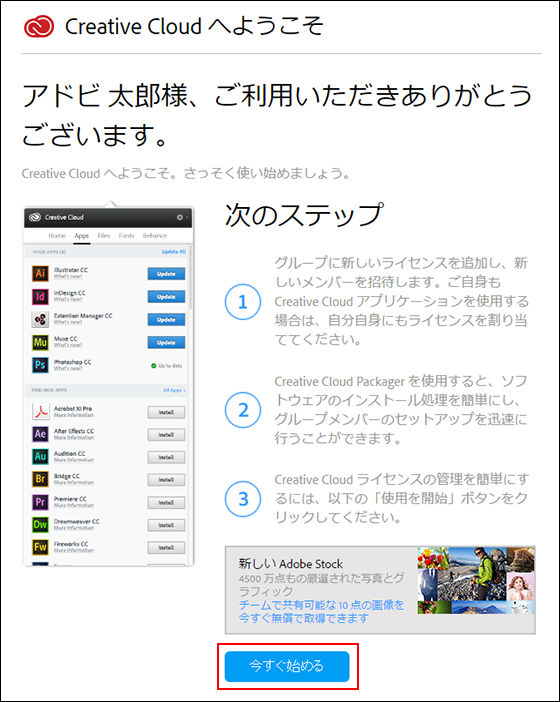Open the gear settings dropdown in panel
Image resolution: width=560 pixels, height=702 pixels.
tap(181, 217)
